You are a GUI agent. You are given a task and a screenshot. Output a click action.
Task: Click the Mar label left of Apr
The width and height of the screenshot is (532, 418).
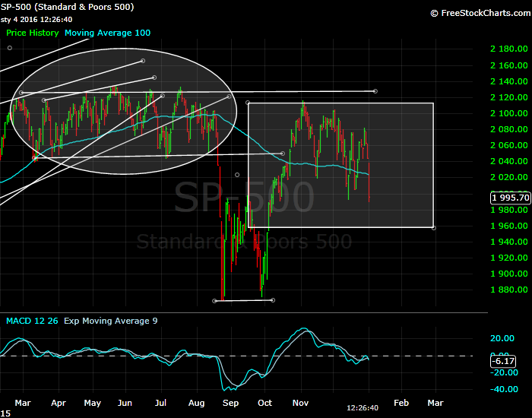[23, 403]
